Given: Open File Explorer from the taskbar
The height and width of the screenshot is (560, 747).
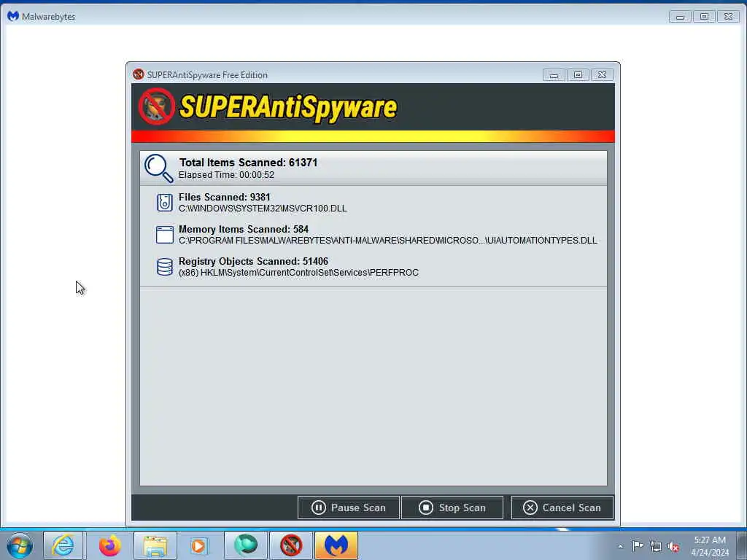Looking at the screenshot, I should click(155, 545).
